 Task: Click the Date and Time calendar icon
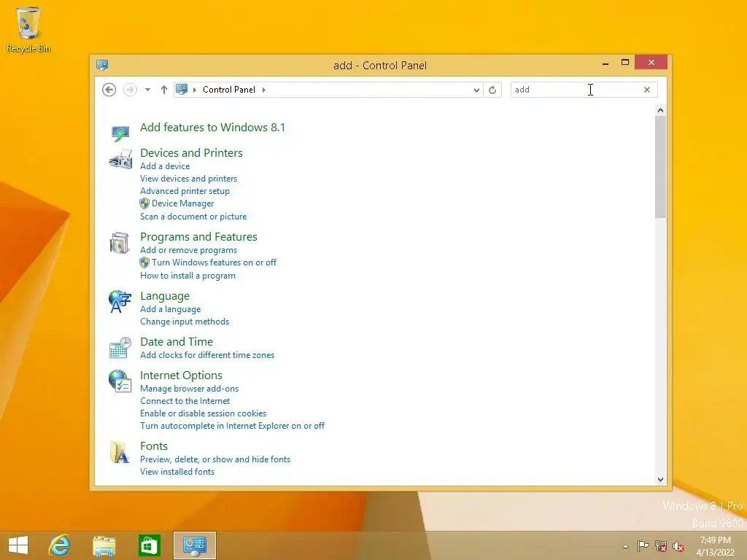tap(120, 348)
